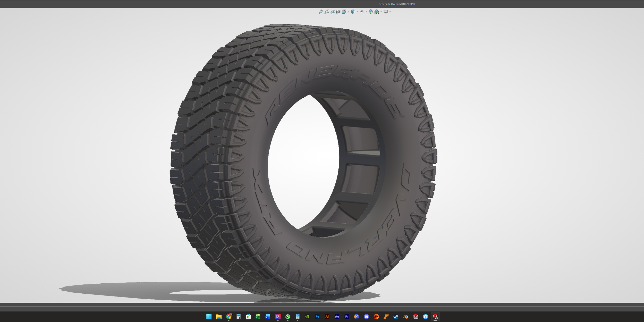Launch Word from the taskbar
Viewport: 644px width, 322px height.
click(x=268, y=317)
